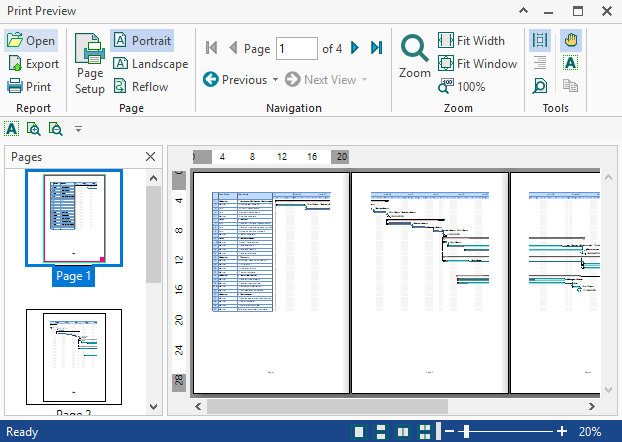Click the zoom slider plus button
Viewport: 622px width, 442px height.
[x=562, y=431]
